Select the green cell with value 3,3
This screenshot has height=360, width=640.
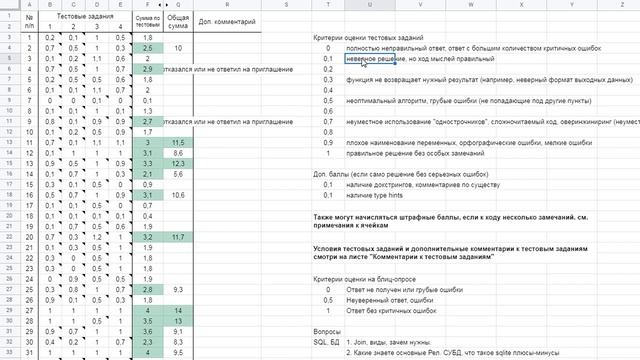click(x=148, y=164)
